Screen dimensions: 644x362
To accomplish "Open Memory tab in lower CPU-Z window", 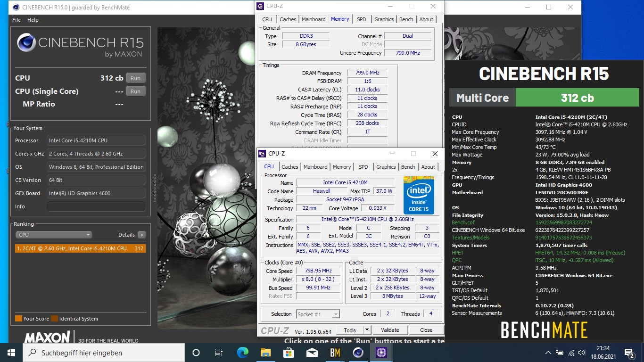I will click(342, 167).
